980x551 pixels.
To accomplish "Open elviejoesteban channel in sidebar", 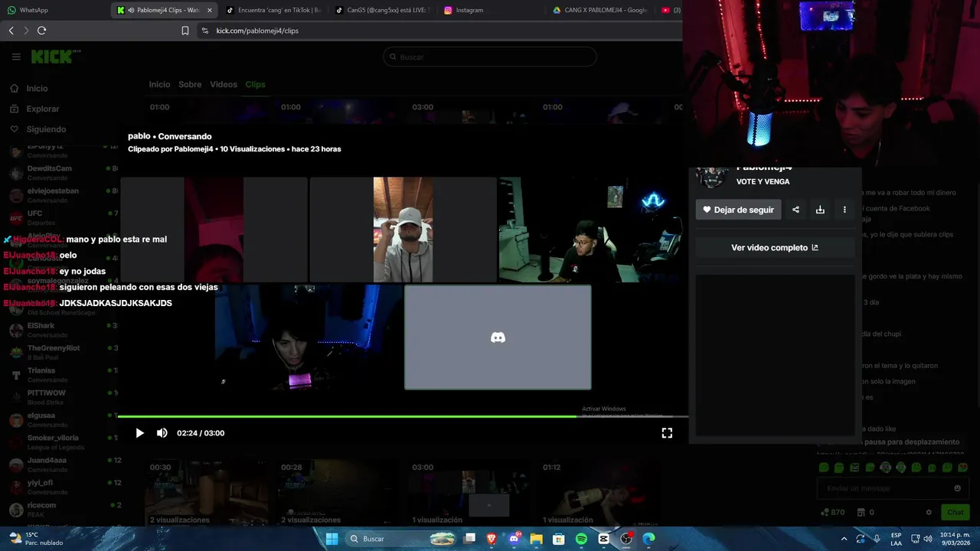I will pos(61,195).
